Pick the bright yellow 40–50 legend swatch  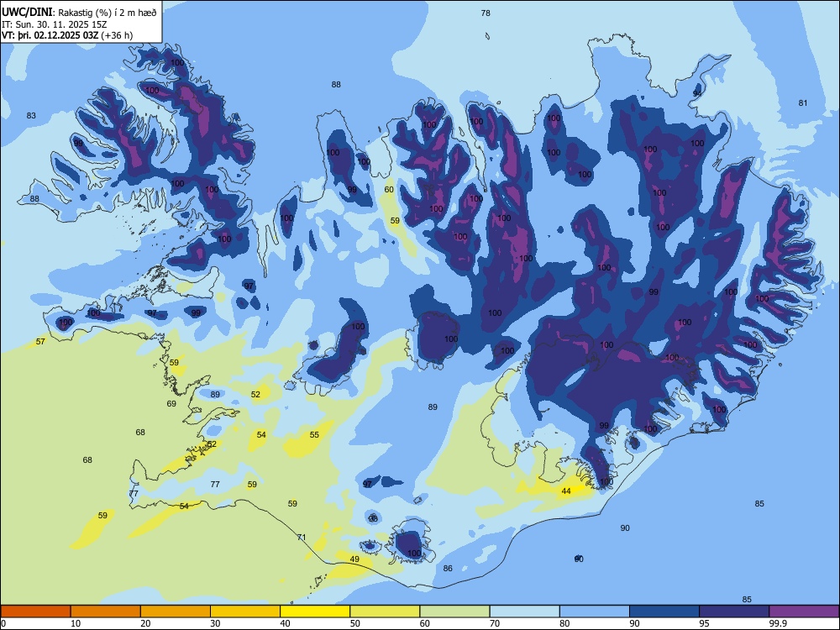click(315, 612)
